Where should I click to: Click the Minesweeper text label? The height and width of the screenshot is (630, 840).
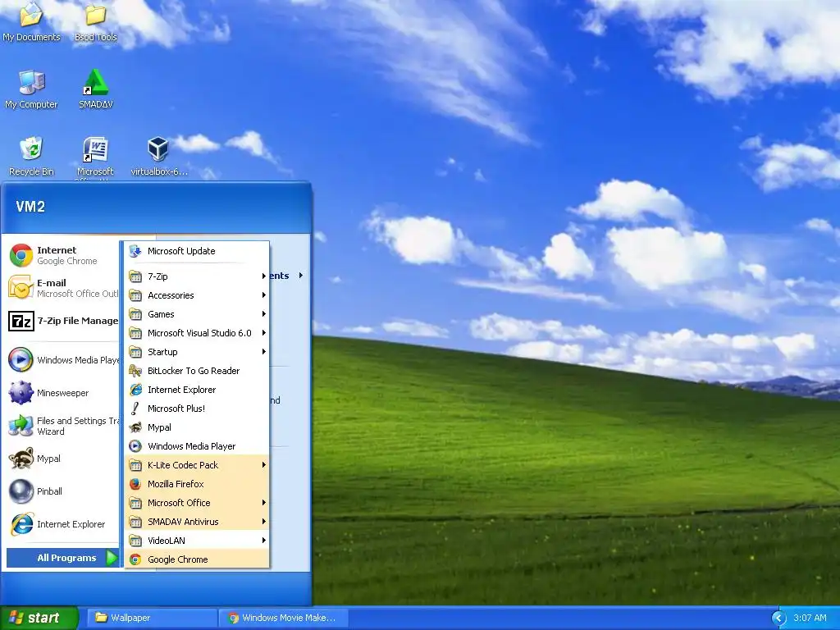62,393
